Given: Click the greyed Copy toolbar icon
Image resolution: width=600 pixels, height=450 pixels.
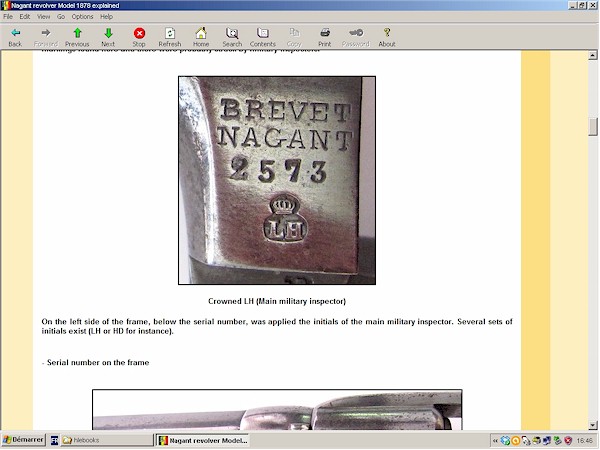Looking at the screenshot, I should coord(294,37).
